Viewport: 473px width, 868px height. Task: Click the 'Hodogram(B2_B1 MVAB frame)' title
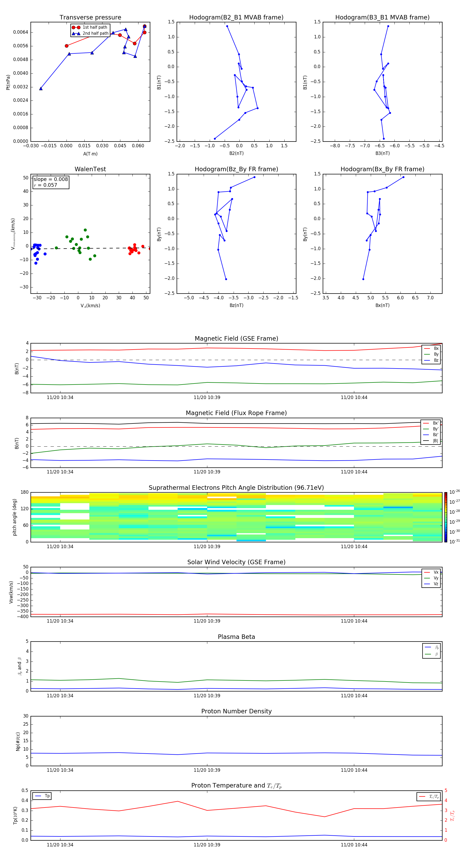[236, 18]
